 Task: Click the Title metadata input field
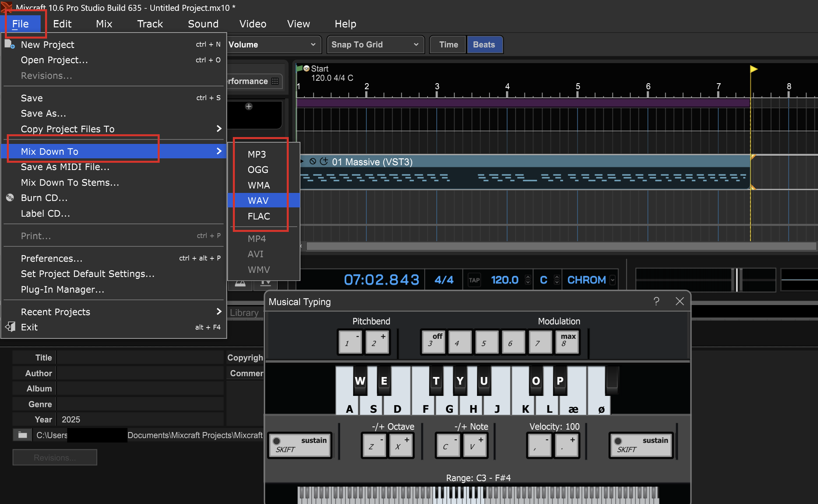(140, 358)
